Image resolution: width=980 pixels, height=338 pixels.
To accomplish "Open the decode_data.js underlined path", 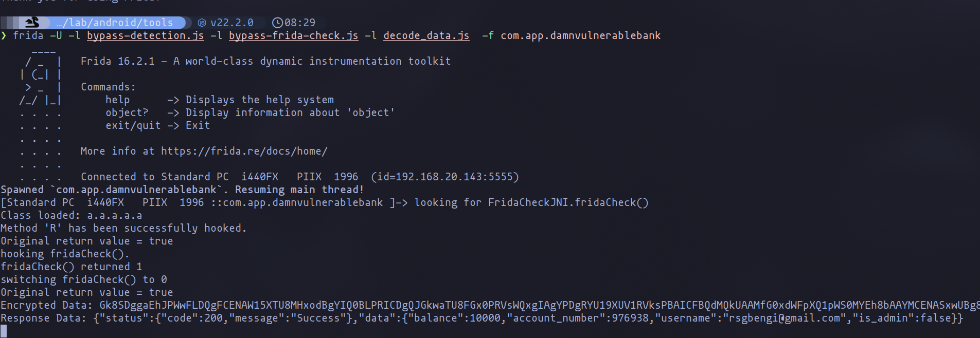I will point(426,35).
